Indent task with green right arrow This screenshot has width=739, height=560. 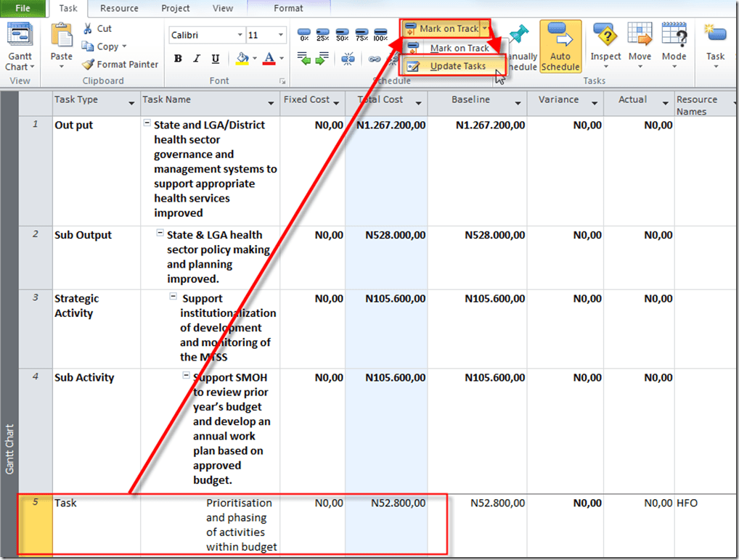point(322,59)
